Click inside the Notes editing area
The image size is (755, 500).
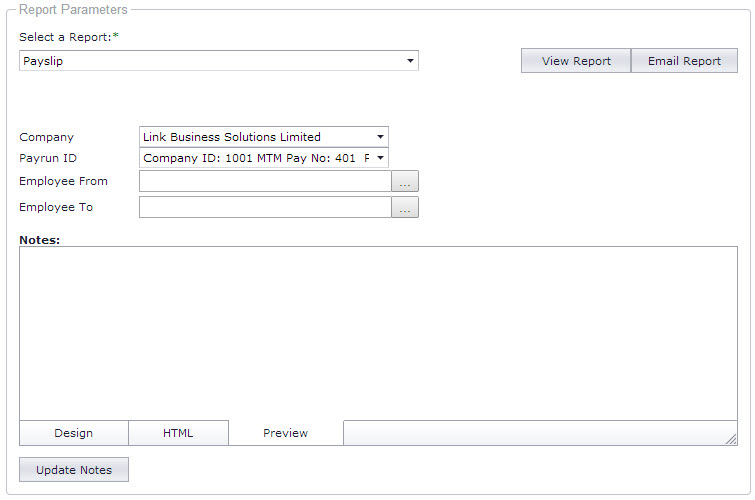pos(378,333)
